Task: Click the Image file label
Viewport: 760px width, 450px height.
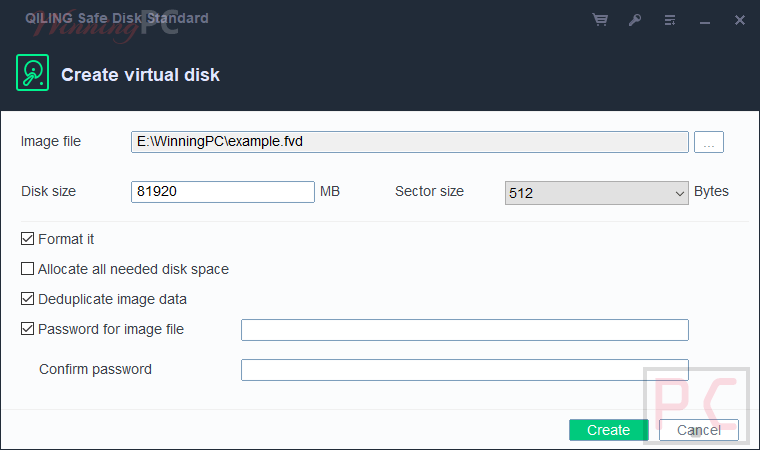Action: [51, 141]
